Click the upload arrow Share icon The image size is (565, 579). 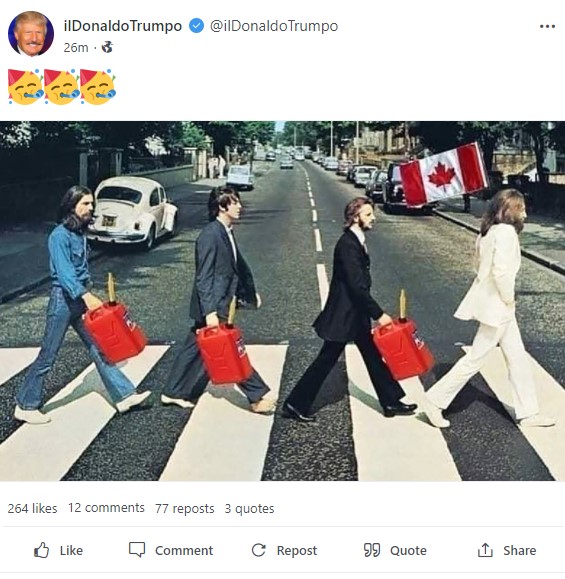(485, 550)
